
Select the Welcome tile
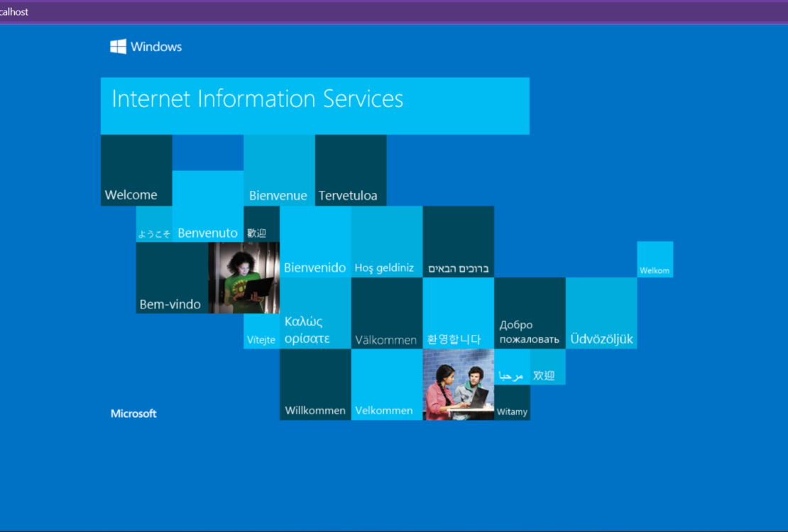pos(136,170)
